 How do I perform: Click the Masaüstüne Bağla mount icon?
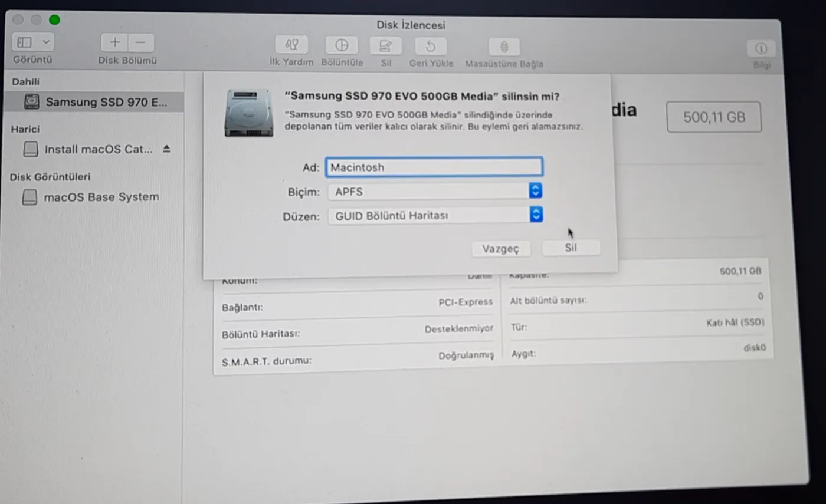tap(504, 47)
